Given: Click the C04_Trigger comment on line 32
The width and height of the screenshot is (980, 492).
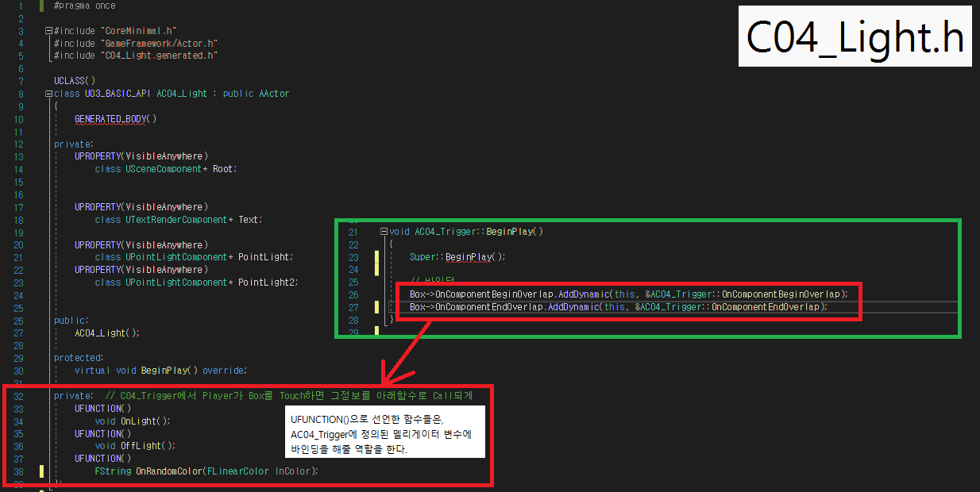Looking at the screenshot, I should click(289, 396).
